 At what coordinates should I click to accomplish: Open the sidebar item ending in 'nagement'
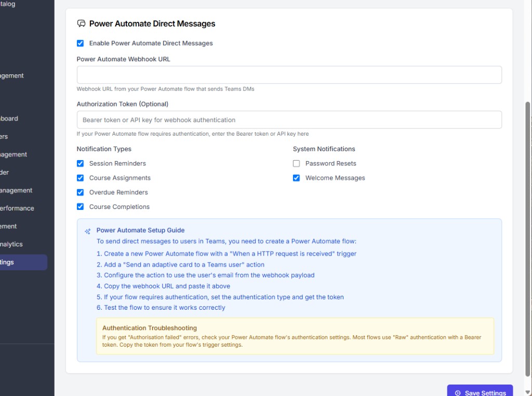click(14, 154)
